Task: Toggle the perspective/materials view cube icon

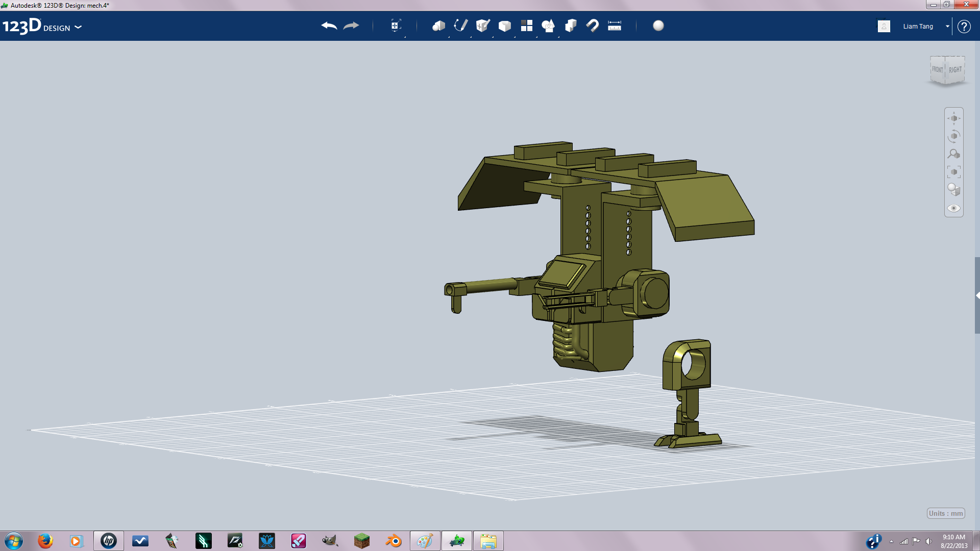Action: 954,190
